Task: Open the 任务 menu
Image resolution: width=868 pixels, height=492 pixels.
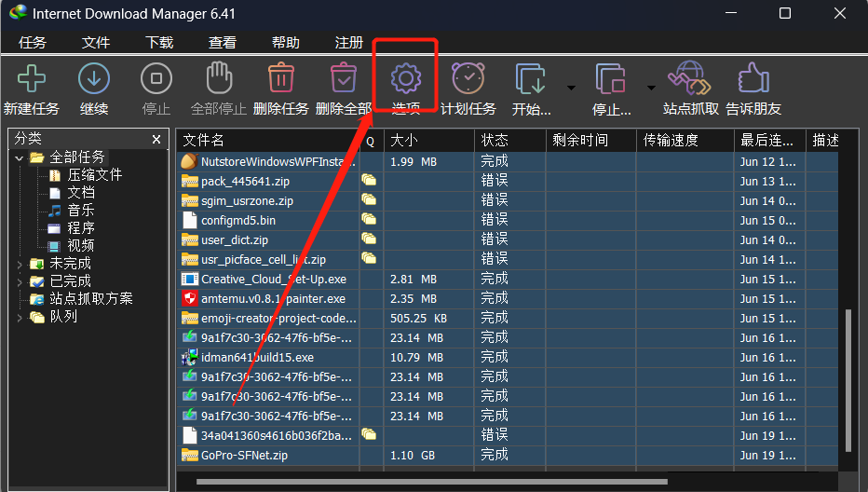Action: coord(33,43)
